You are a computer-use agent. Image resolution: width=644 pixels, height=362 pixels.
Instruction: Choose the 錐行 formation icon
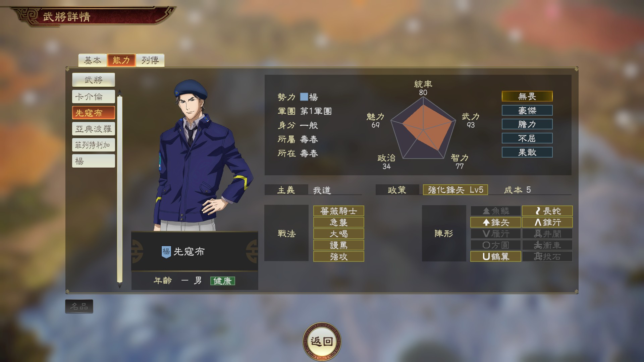[x=547, y=222]
